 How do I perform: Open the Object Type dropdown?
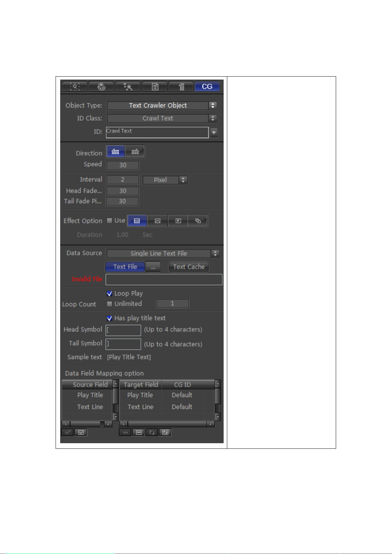pyautogui.click(x=162, y=106)
